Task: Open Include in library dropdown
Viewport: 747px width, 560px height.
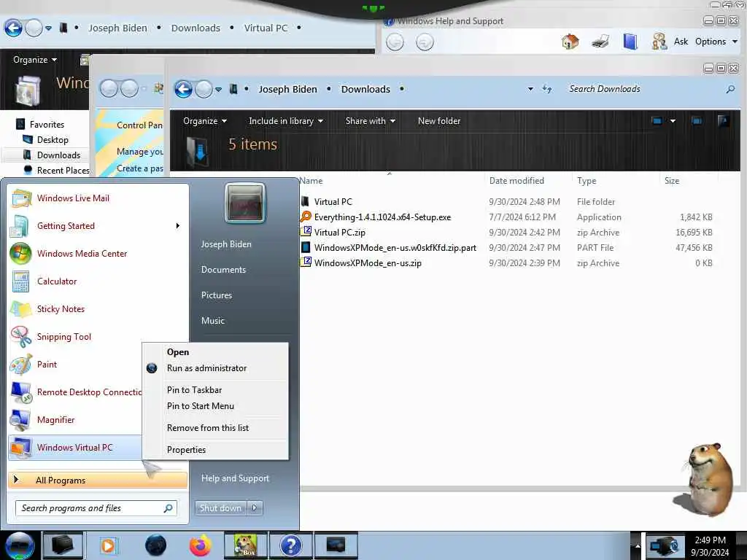Action: [x=286, y=121]
